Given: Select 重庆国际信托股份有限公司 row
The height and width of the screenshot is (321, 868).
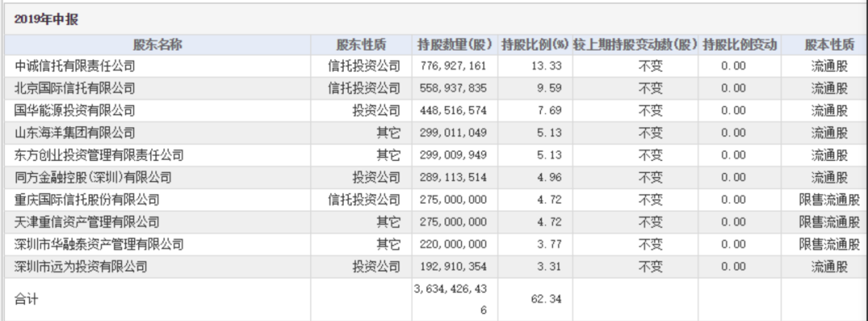Looking at the screenshot, I should [434, 200].
